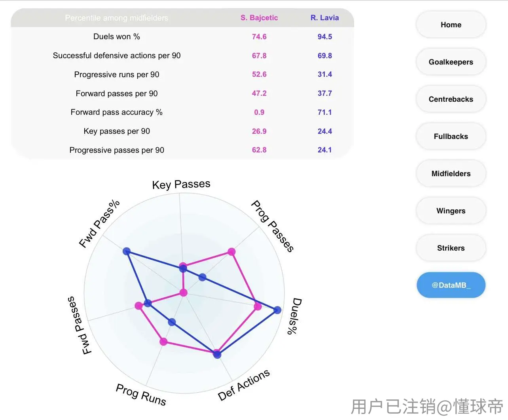Select the Centrebacks button
Viewport: 508px width, 420px height.
pos(451,99)
